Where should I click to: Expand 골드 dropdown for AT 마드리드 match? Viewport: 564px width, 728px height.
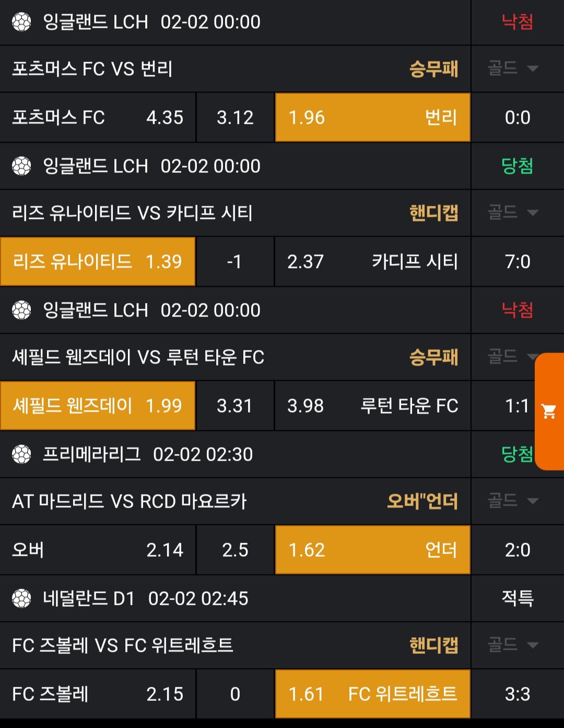513,501
